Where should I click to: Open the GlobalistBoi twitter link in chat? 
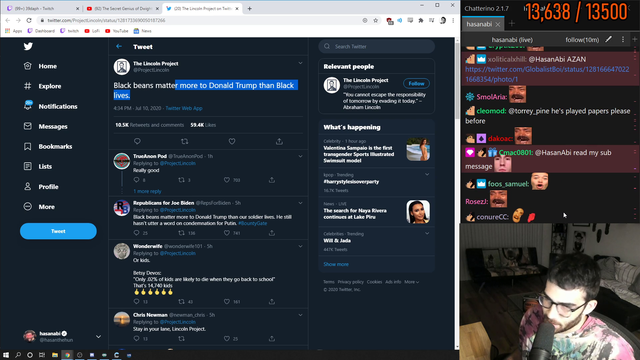click(x=547, y=74)
